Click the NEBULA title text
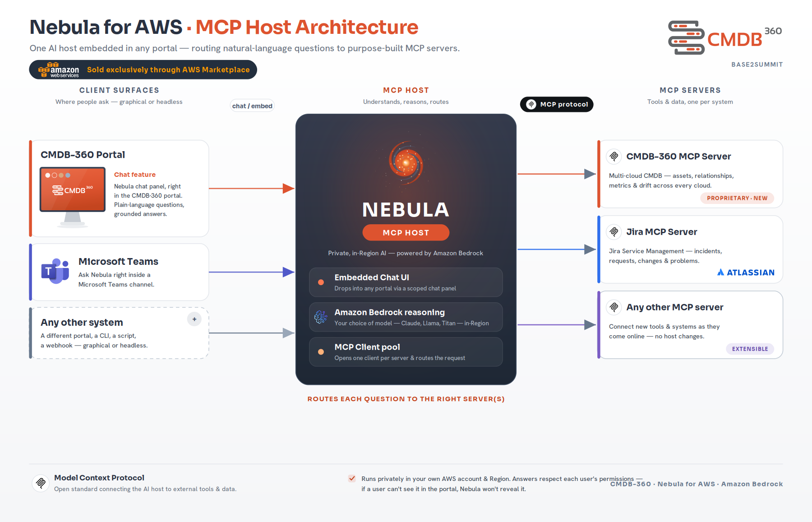This screenshot has height=522, width=812. pos(406,210)
